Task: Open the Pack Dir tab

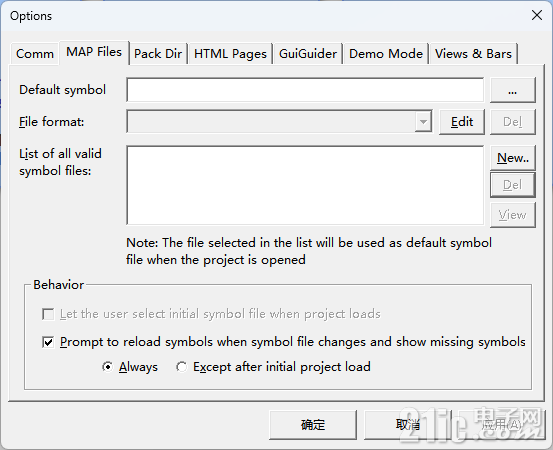Action: pos(158,54)
